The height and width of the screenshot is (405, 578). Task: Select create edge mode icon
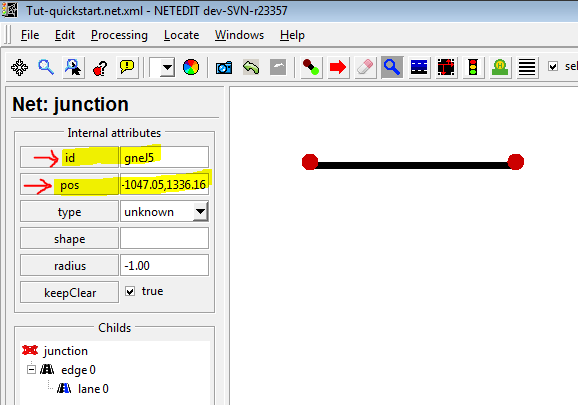click(311, 67)
